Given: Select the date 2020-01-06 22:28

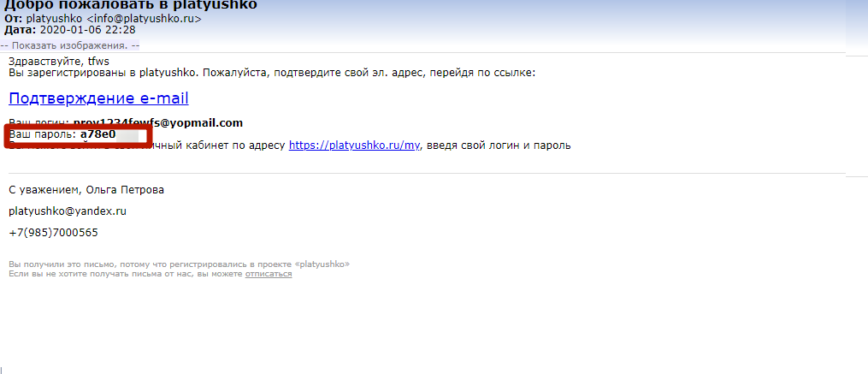Looking at the screenshot, I should 87,30.
